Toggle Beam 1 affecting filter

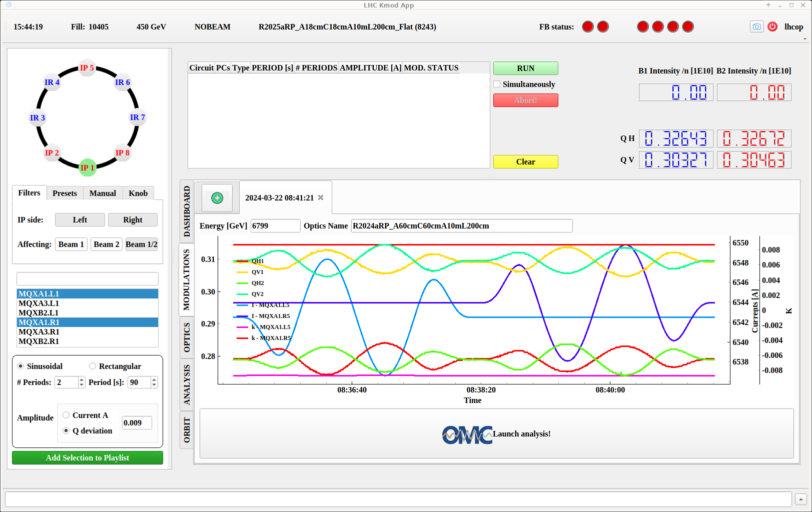(x=71, y=244)
